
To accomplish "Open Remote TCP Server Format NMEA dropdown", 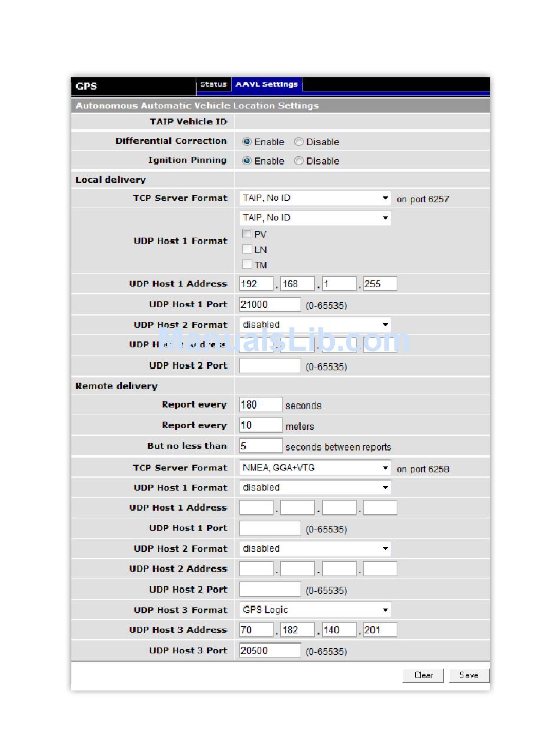I will tap(315, 468).
